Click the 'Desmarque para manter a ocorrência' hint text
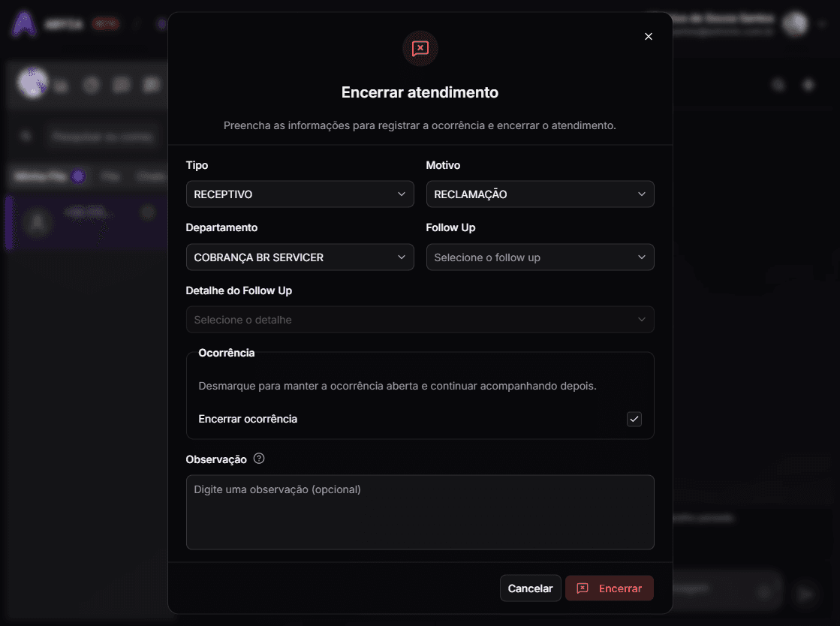This screenshot has height=626, width=840. (398, 386)
